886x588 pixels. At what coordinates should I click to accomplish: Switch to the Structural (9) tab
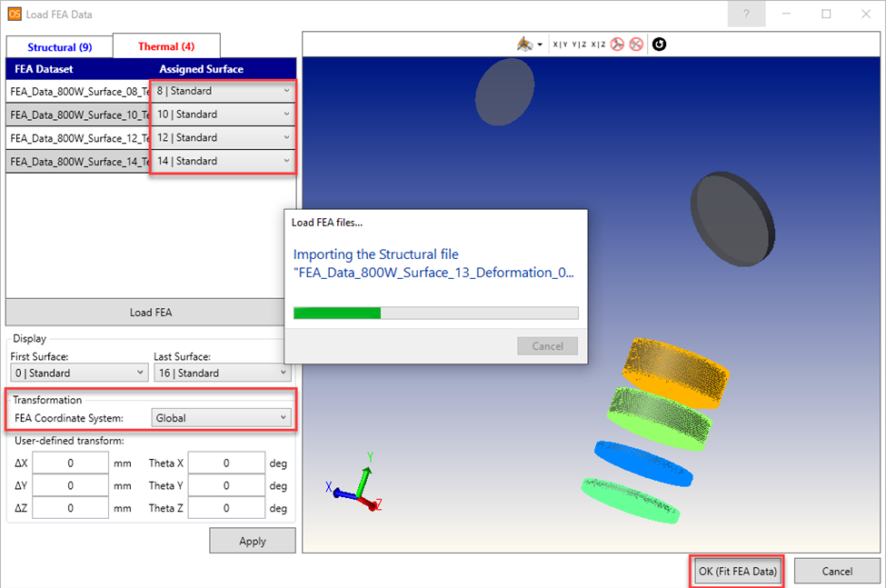coord(59,46)
